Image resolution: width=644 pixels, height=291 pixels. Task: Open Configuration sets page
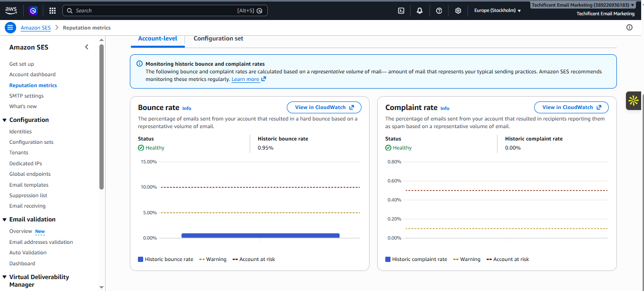(31, 142)
